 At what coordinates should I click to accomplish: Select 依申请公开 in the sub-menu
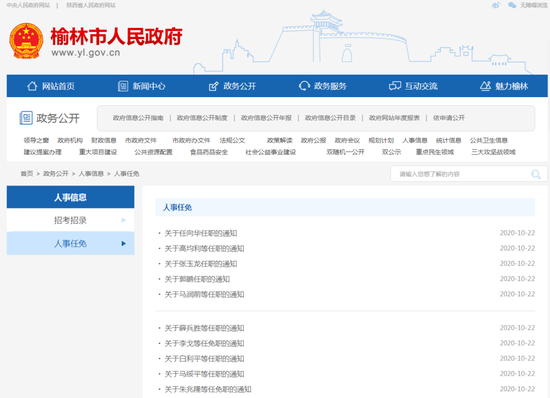pyautogui.click(x=449, y=118)
